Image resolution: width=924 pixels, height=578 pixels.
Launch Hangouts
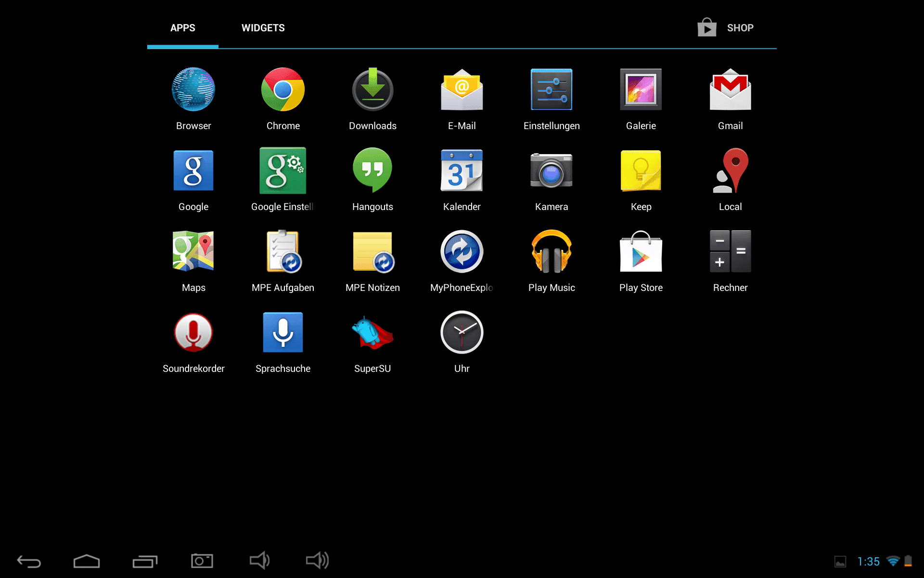(372, 171)
